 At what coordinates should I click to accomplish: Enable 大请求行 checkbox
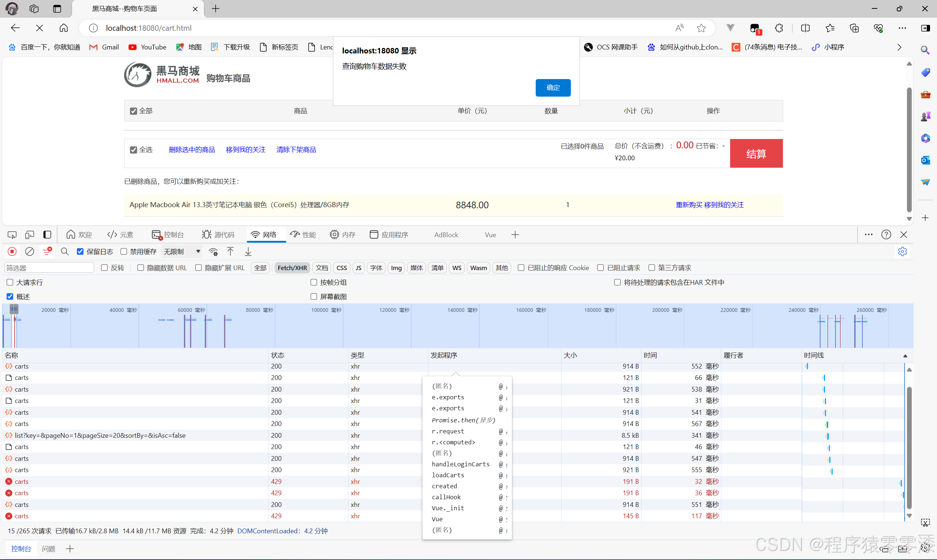10,282
